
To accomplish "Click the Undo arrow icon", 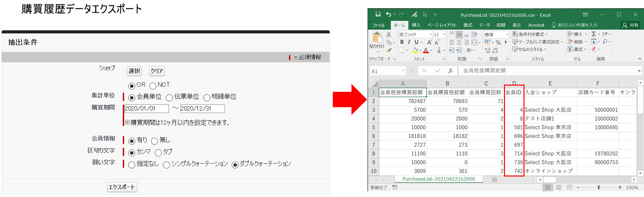I will click(x=388, y=15).
